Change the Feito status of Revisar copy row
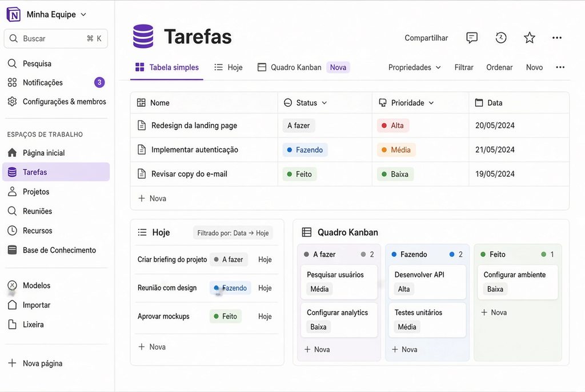Viewport: 585px width, 392px height. 299,174
